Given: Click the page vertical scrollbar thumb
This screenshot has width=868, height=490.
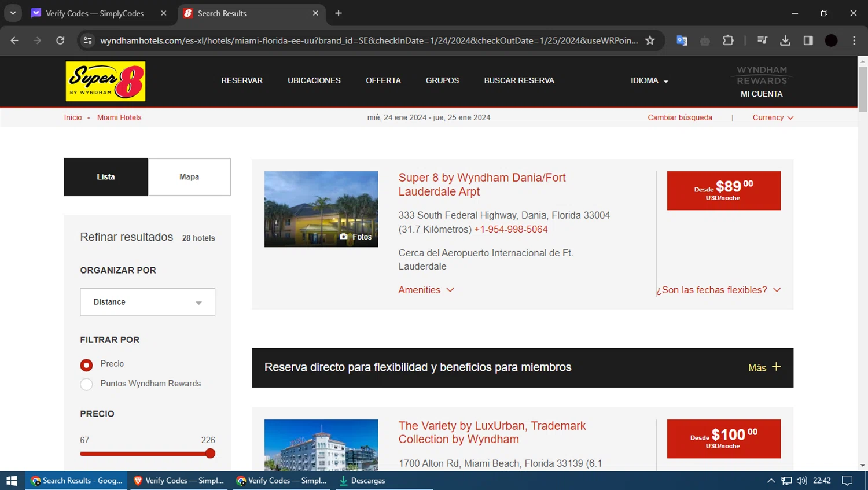Looking at the screenshot, I should 863,89.
